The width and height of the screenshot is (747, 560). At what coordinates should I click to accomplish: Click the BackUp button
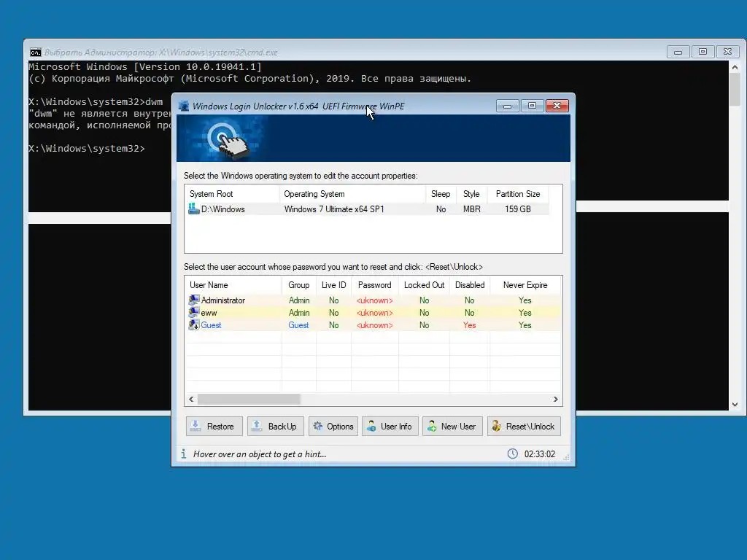coord(275,426)
